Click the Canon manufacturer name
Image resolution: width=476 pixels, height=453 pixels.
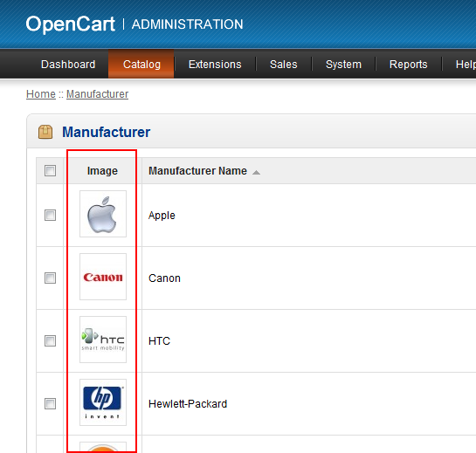[x=164, y=278]
